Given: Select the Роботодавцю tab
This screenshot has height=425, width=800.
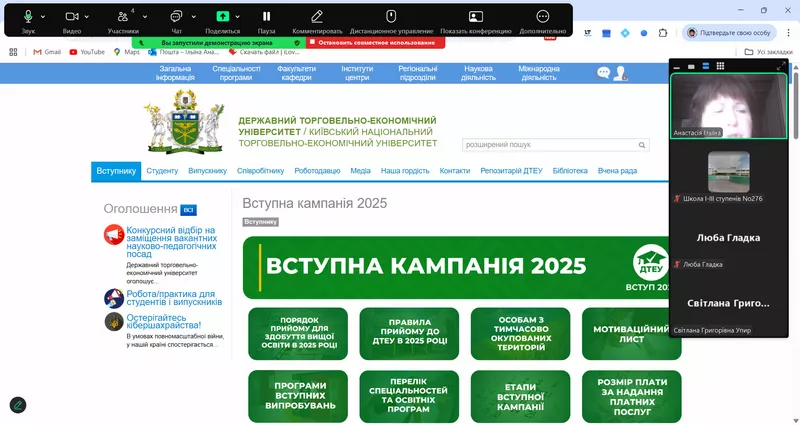Looking at the screenshot, I should point(317,171).
